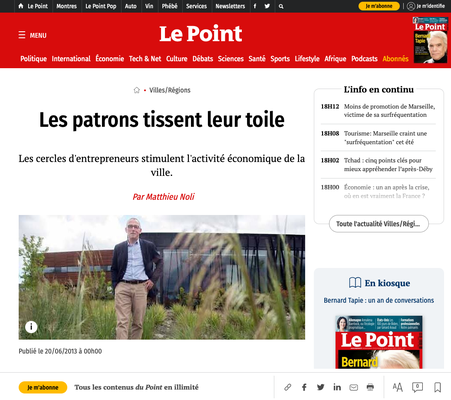Image resolution: width=451 pixels, height=400 pixels.
Task: Copy article link with the chain icon
Action: [x=288, y=387]
